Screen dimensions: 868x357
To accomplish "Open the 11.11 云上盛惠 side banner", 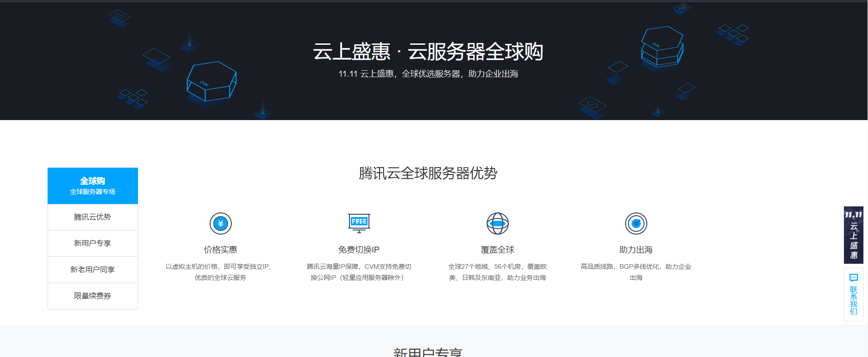I will coord(854,235).
